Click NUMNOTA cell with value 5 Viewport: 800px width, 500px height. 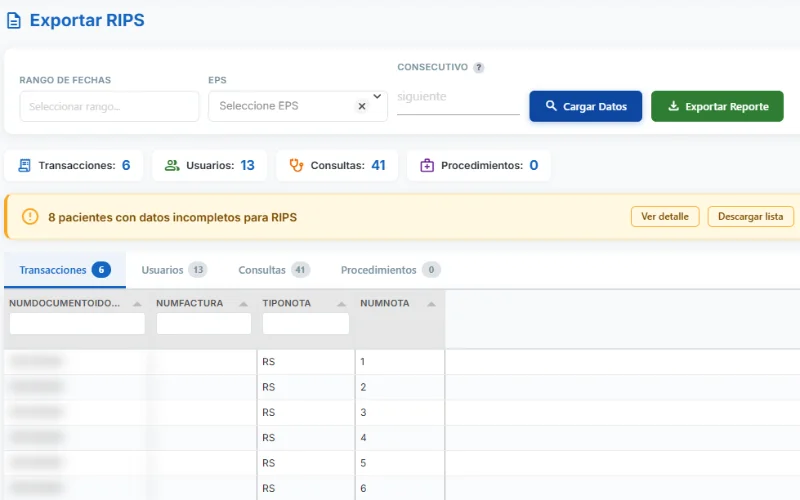399,463
